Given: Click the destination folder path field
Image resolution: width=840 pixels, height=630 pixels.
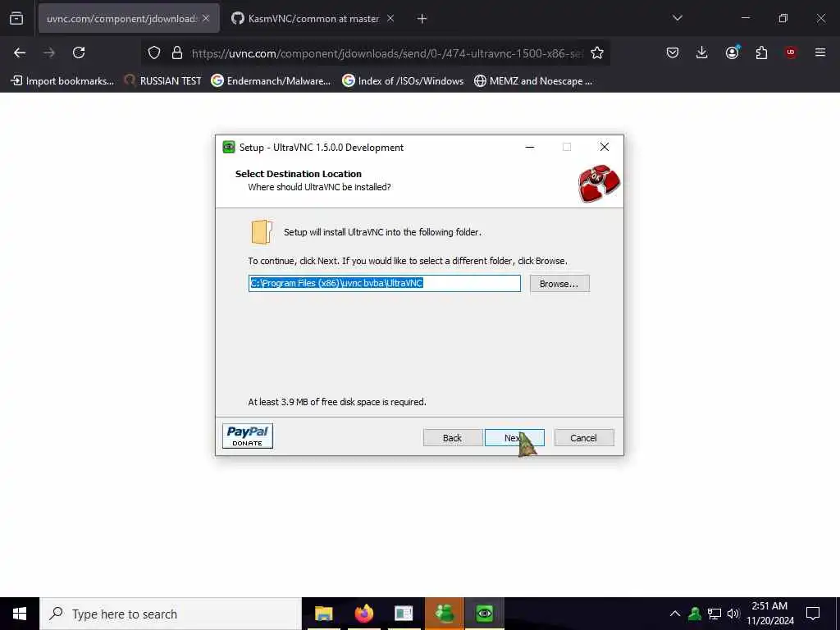Looking at the screenshot, I should [x=384, y=283].
